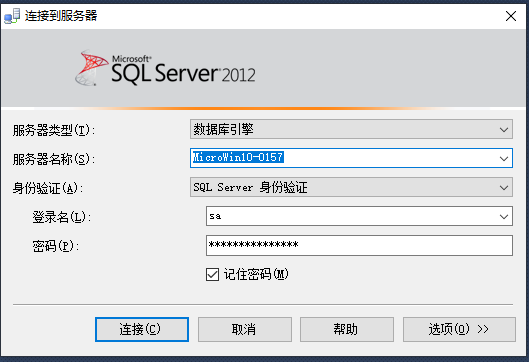Click the SQL Server 2012 logo
This screenshot has height=362, width=529.
point(165,68)
